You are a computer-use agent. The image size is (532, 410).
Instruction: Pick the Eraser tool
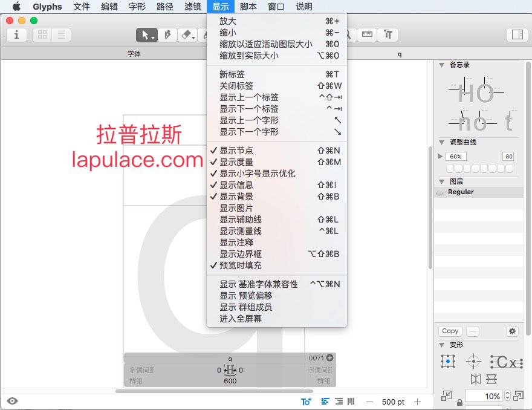[187, 35]
